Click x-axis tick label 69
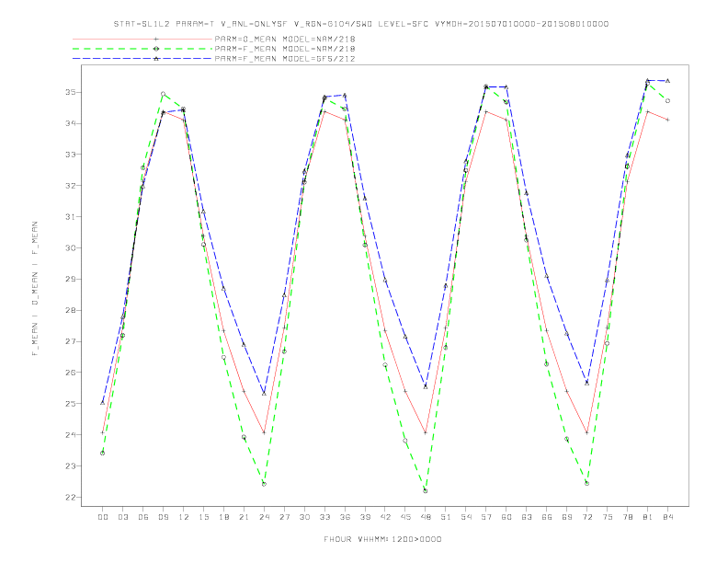 tap(567, 517)
